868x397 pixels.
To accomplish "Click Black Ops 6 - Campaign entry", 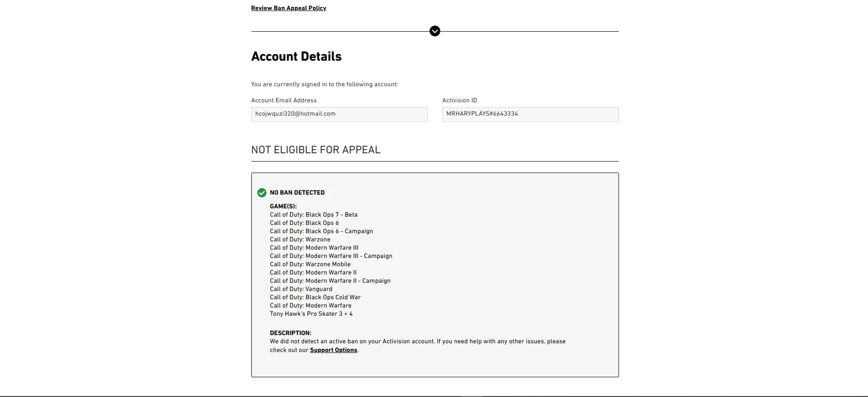I will [321, 231].
